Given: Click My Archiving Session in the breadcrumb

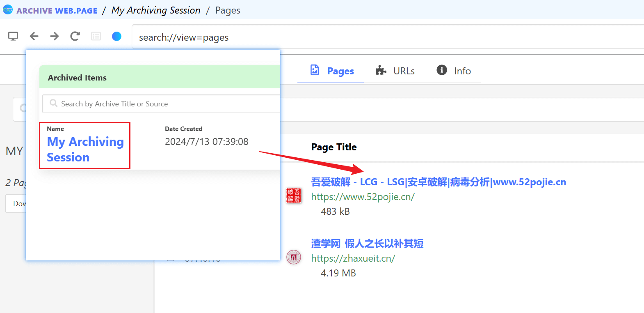Looking at the screenshot, I should pos(156,10).
